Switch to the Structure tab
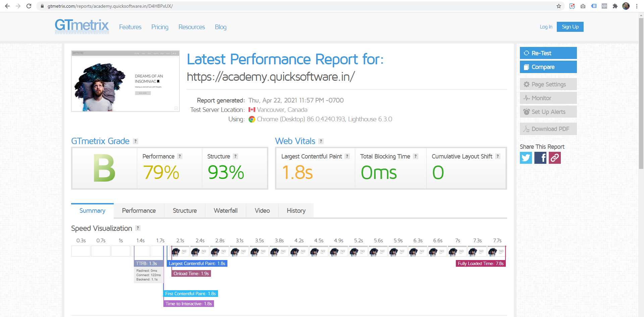 point(185,210)
